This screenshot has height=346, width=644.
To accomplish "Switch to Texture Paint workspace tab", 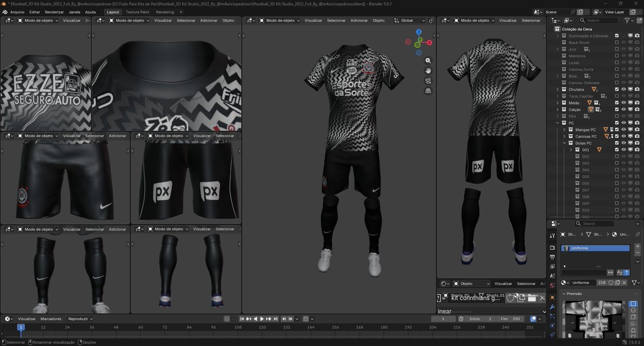I will click(137, 12).
